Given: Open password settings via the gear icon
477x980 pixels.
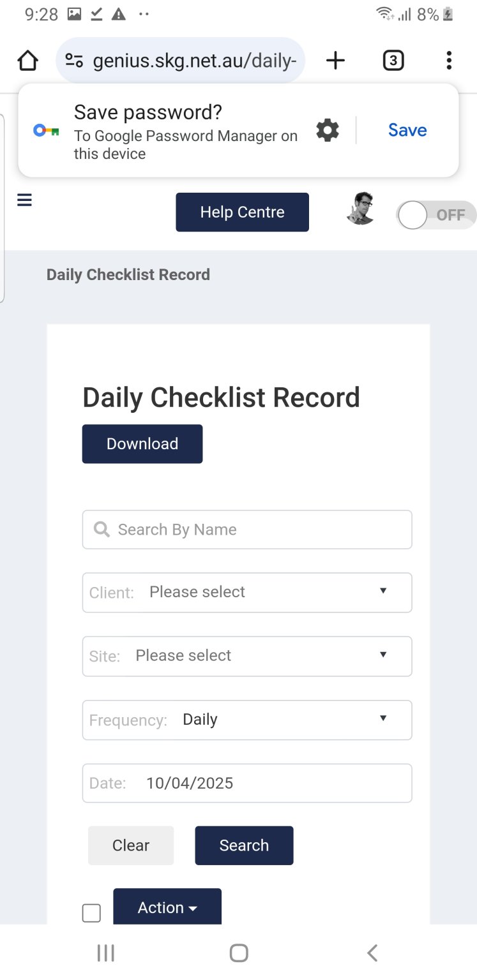Looking at the screenshot, I should pos(327,130).
